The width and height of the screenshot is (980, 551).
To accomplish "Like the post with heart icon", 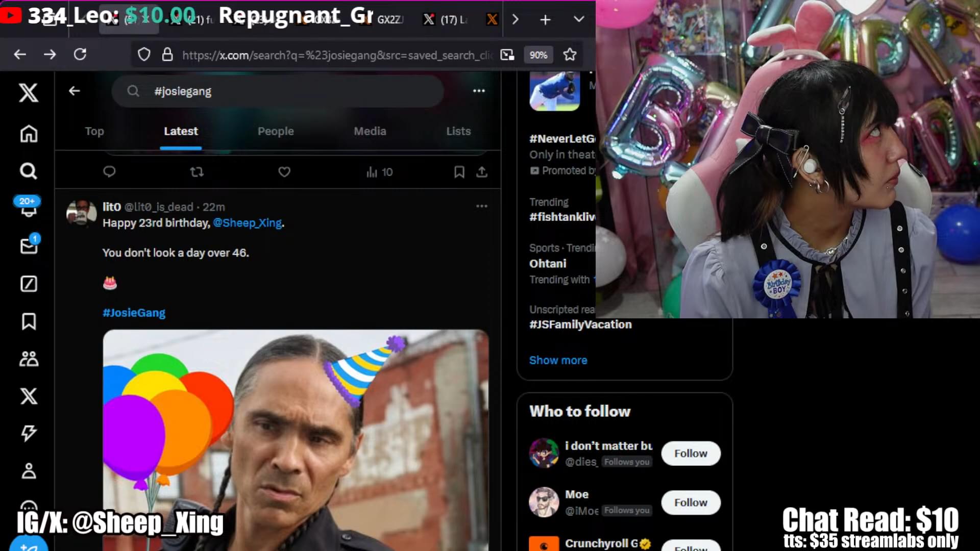I will click(284, 172).
